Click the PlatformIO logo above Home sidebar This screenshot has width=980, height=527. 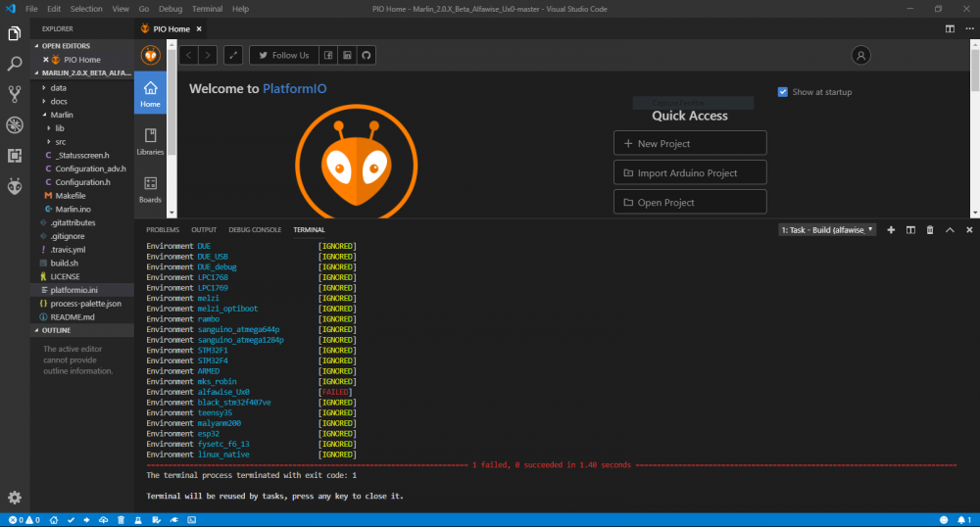click(151, 56)
